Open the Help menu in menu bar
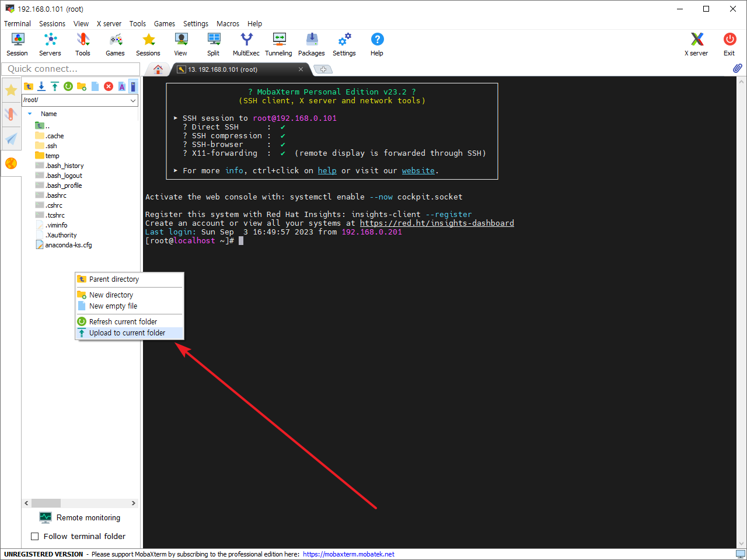747x560 pixels. click(254, 24)
